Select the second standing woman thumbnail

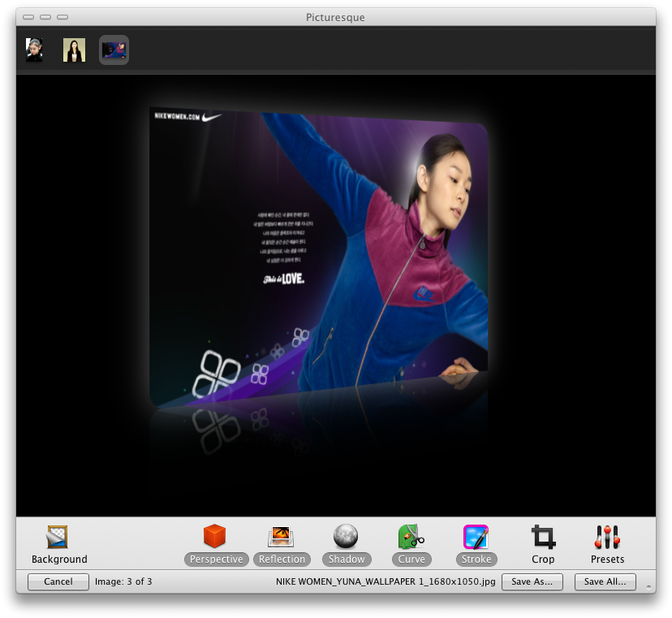coord(74,50)
